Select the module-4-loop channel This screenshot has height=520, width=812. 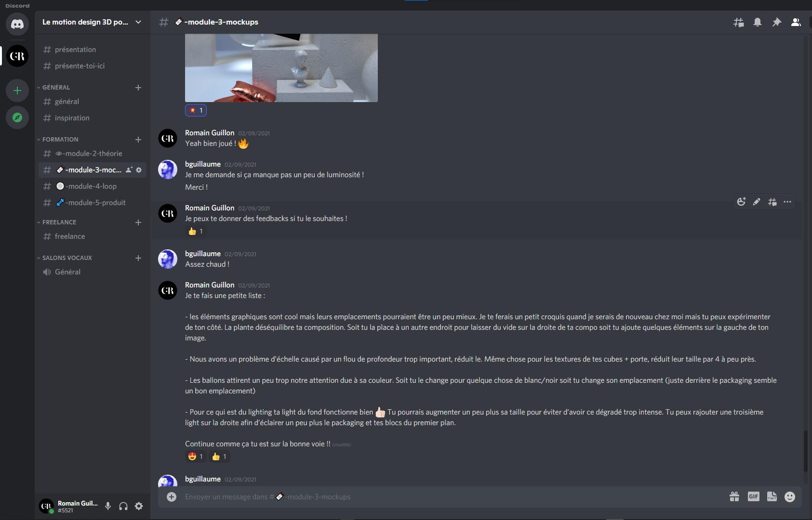click(x=92, y=186)
